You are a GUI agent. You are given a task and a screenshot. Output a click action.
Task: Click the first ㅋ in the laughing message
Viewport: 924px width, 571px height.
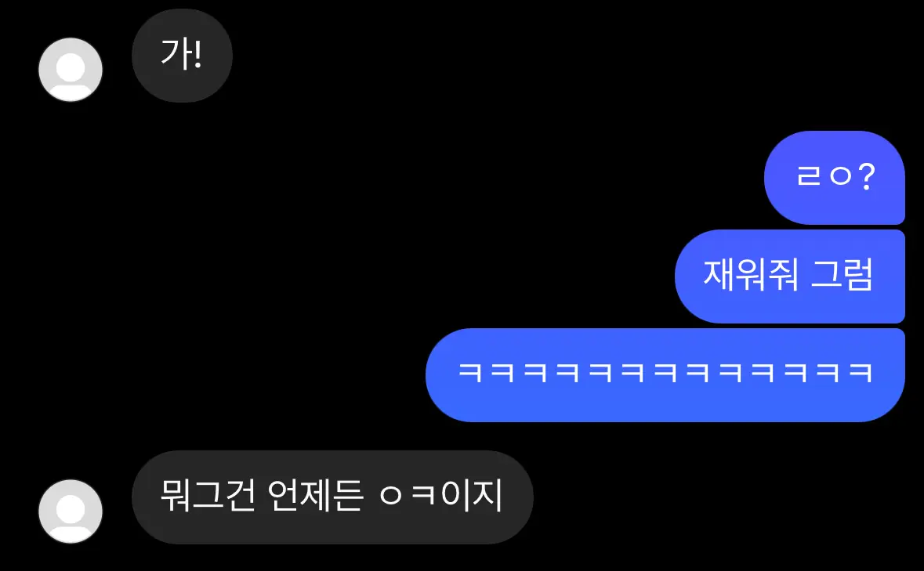470,373
